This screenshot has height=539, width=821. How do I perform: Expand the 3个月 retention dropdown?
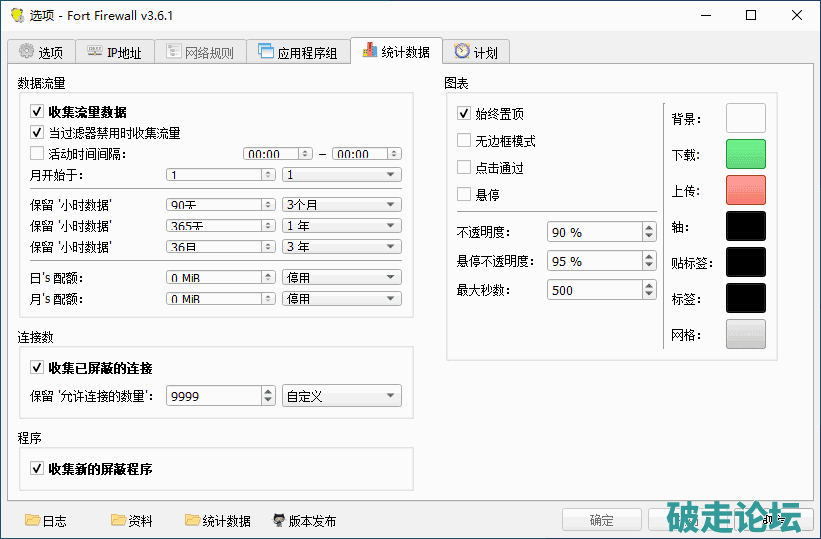[341, 204]
